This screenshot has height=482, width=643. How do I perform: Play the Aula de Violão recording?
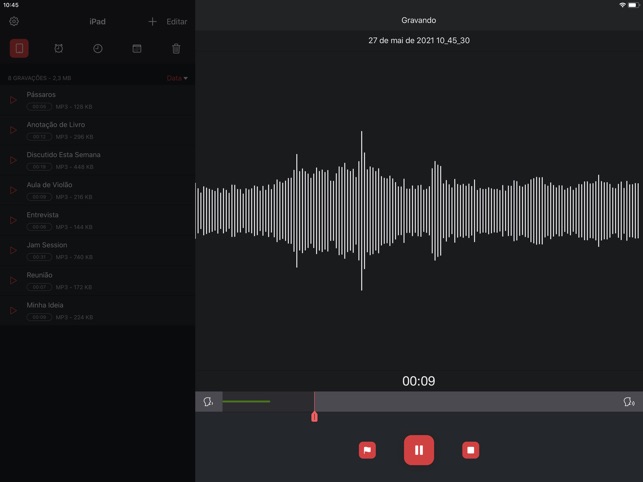coord(13,190)
